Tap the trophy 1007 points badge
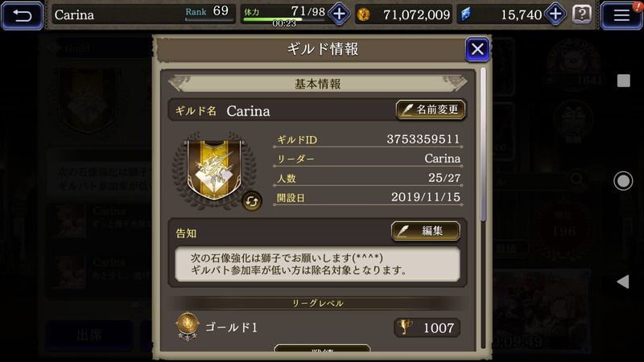This screenshot has width=644, height=362. pos(427,327)
